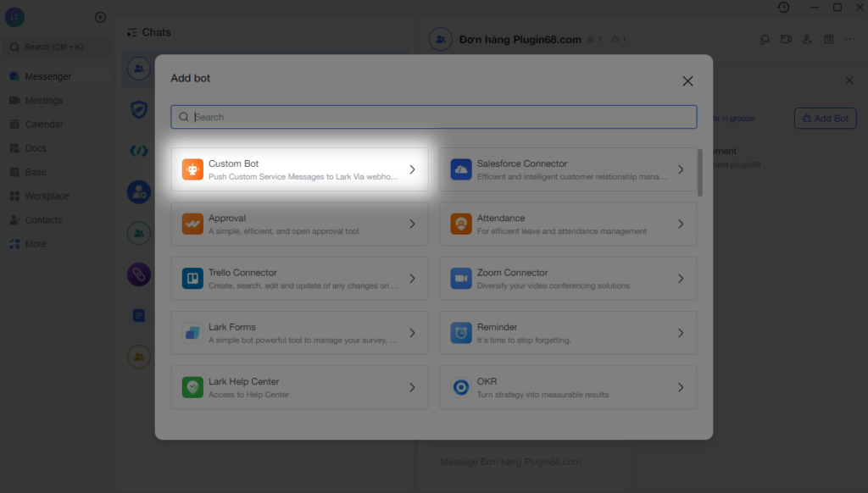The image size is (868, 493).
Task: Open Workplace in the sidebar
Action: click(55, 196)
